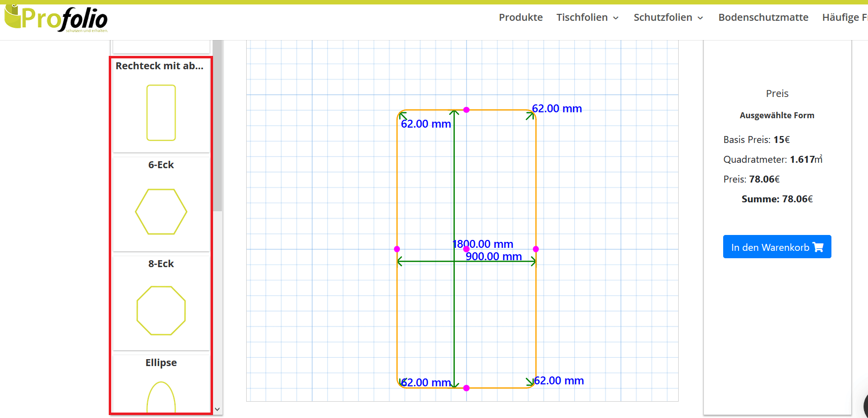This screenshot has height=418, width=868.
Task: Open the Bodenschutzmatte page
Action: click(763, 17)
